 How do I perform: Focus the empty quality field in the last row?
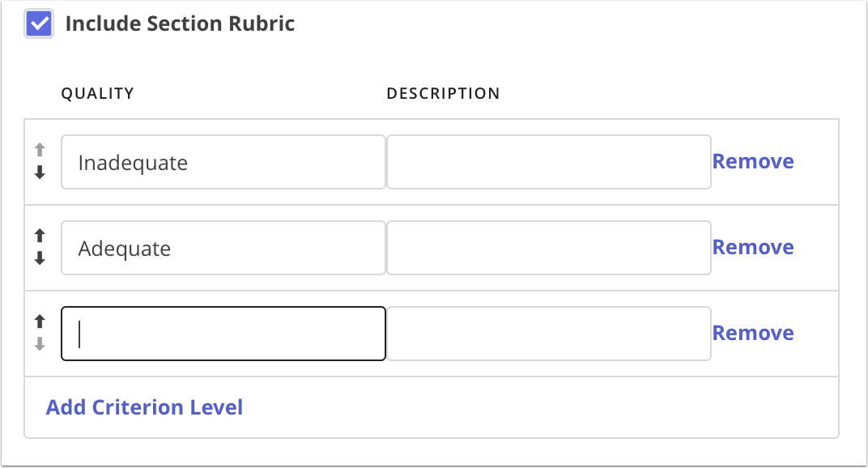(223, 333)
